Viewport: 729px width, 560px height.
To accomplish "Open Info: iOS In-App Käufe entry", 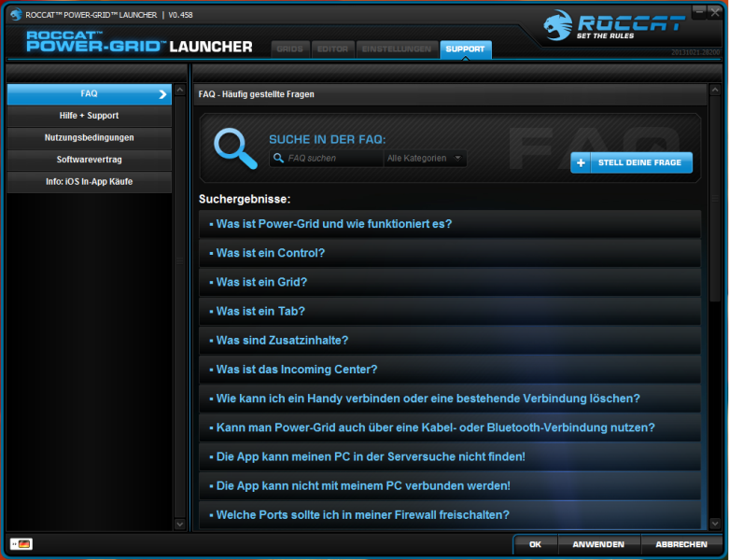I will click(90, 182).
